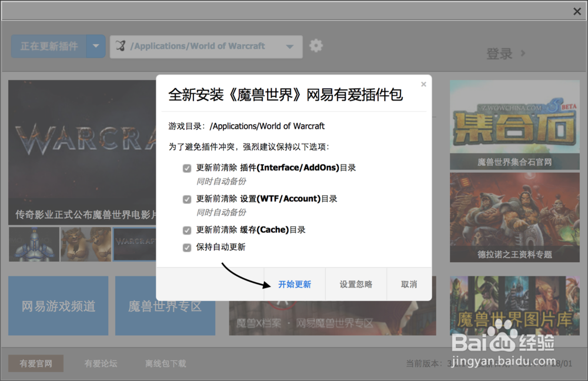Select the tauren characters thumbnail
The height and width of the screenshot is (381, 588).
tap(86, 244)
